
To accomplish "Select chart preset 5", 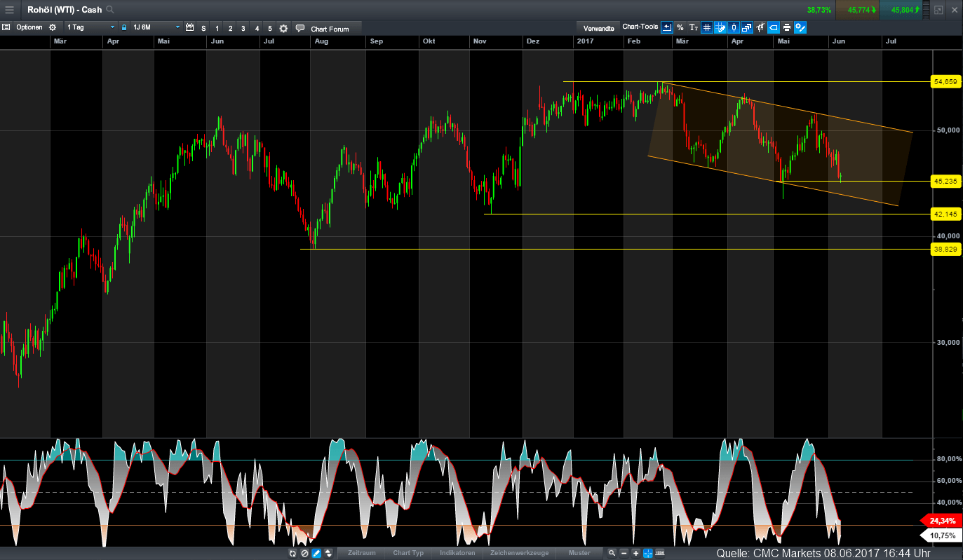I will coord(269,28).
